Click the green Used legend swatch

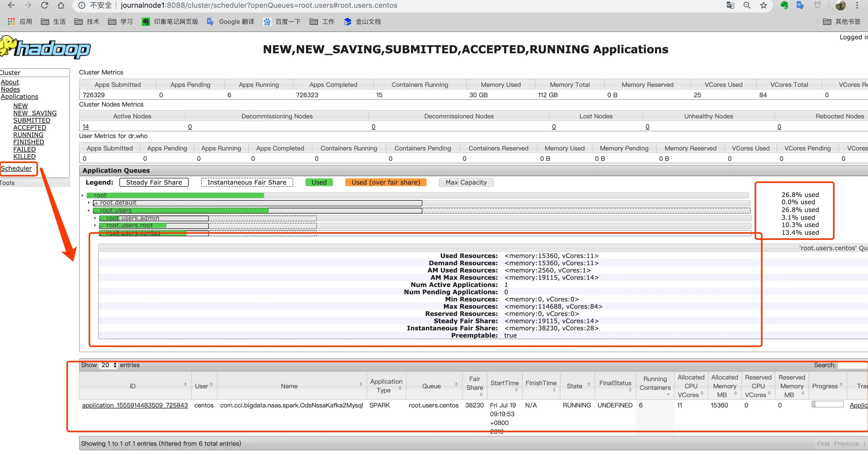[x=319, y=182]
